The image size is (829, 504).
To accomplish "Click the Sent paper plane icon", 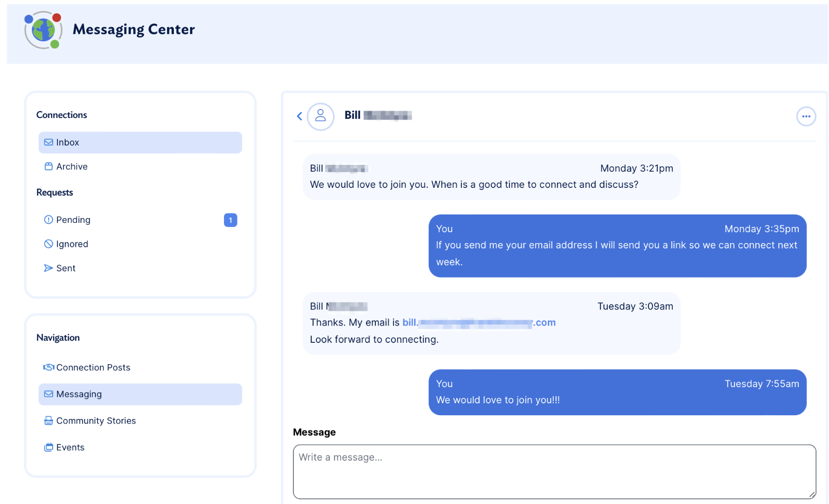I will tap(49, 268).
